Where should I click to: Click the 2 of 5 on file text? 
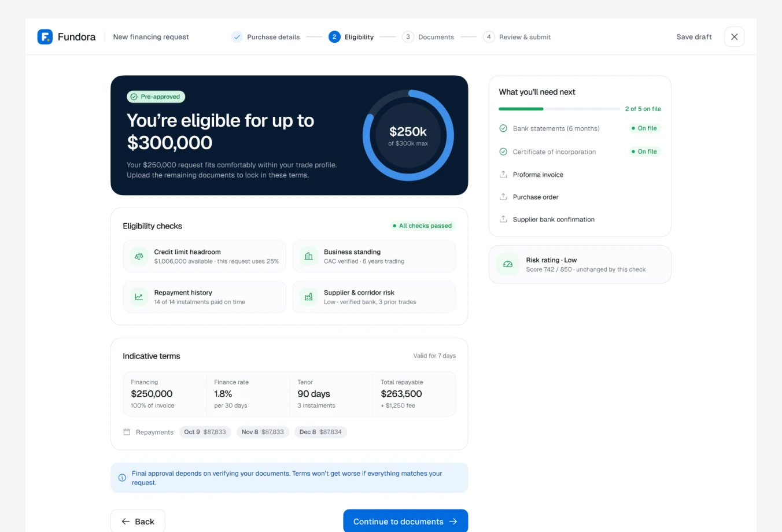point(643,109)
